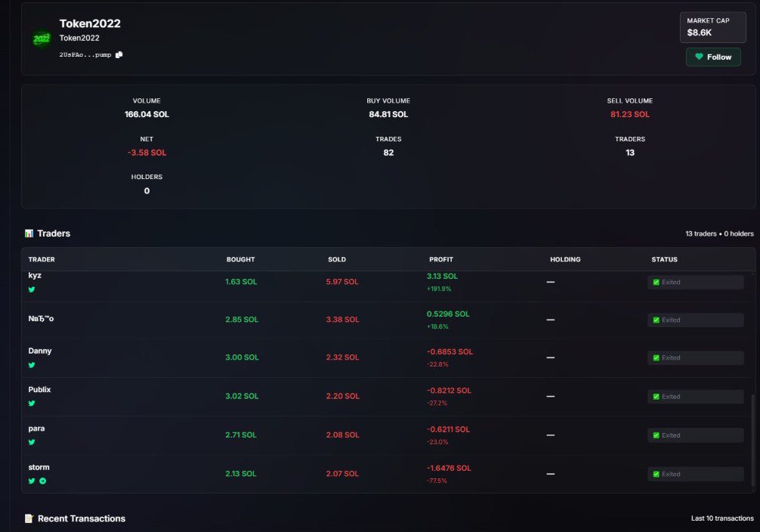
Task: Click the heart icon in Follow button
Action: [699, 57]
